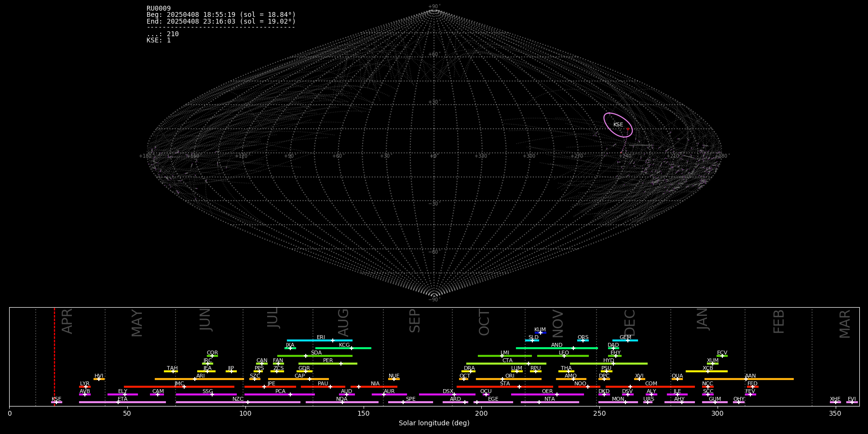This screenshot has width=868, height=434.
Task: Click the -90° pole label on the sky map
Action: 434,299
